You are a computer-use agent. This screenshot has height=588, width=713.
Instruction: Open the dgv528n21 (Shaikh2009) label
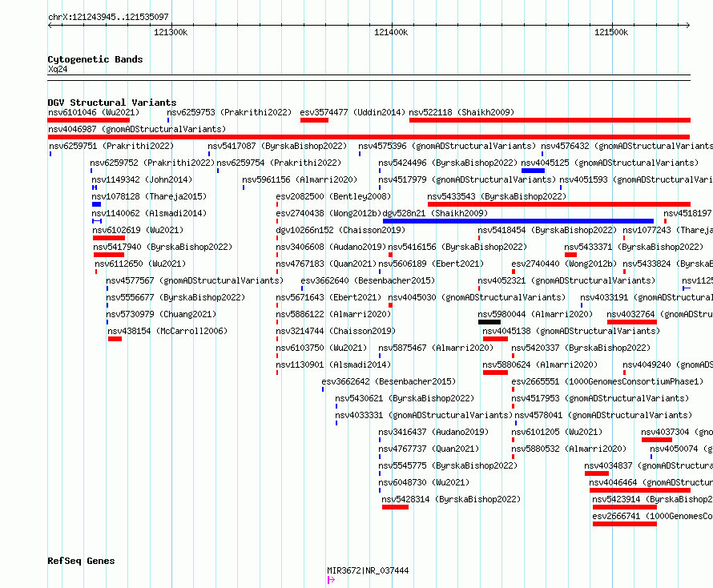(x=435, y=213)
